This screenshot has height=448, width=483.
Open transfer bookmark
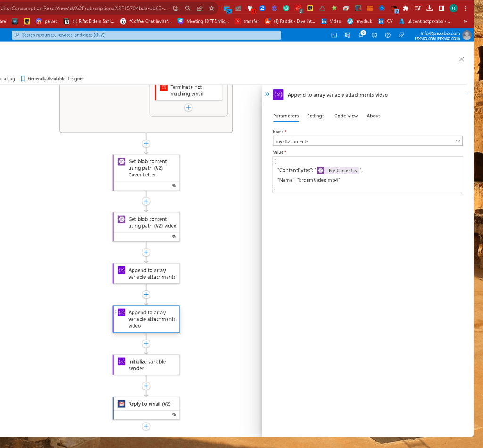pos(247,21)
